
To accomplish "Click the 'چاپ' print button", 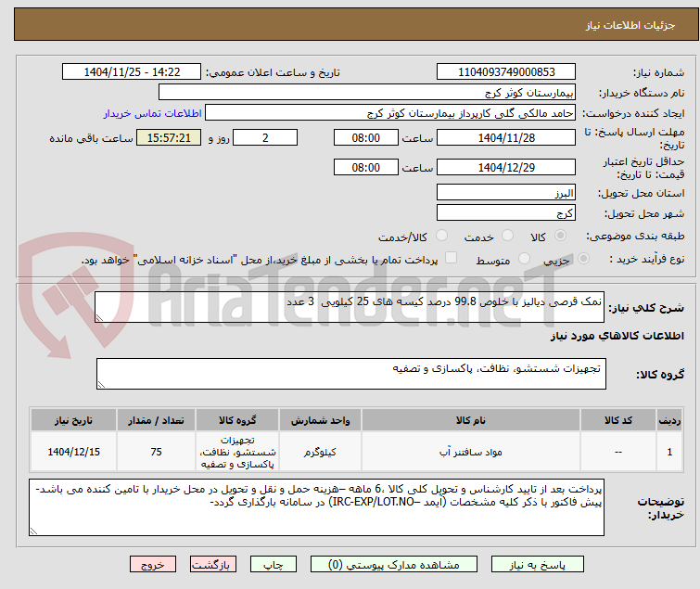I will [x=274, y=565].
